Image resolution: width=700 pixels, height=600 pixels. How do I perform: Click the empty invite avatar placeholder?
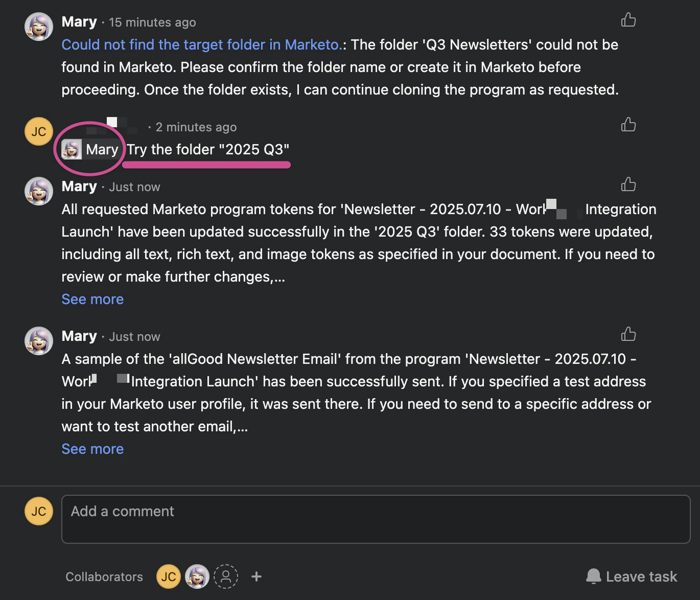point(226,576)
